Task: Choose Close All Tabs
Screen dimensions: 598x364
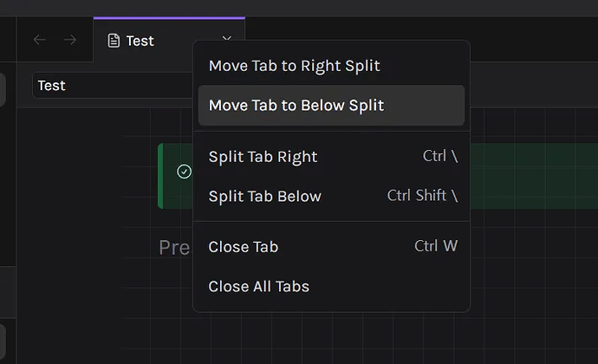Action: [x=259, y=286]
